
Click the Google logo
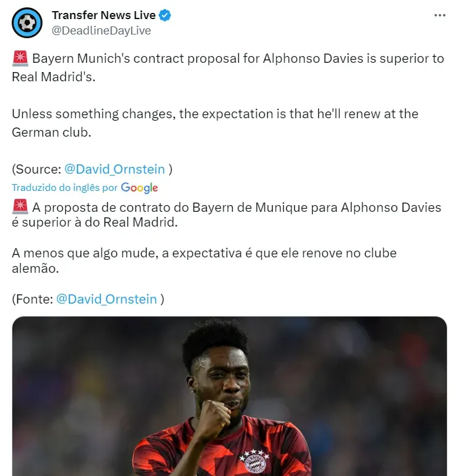[x=139, y=188]
